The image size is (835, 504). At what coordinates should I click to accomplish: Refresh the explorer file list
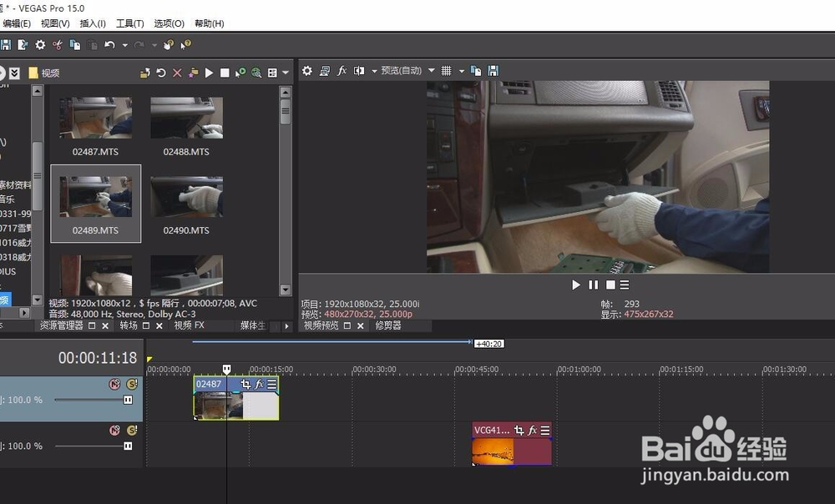(x=161, y=73)
